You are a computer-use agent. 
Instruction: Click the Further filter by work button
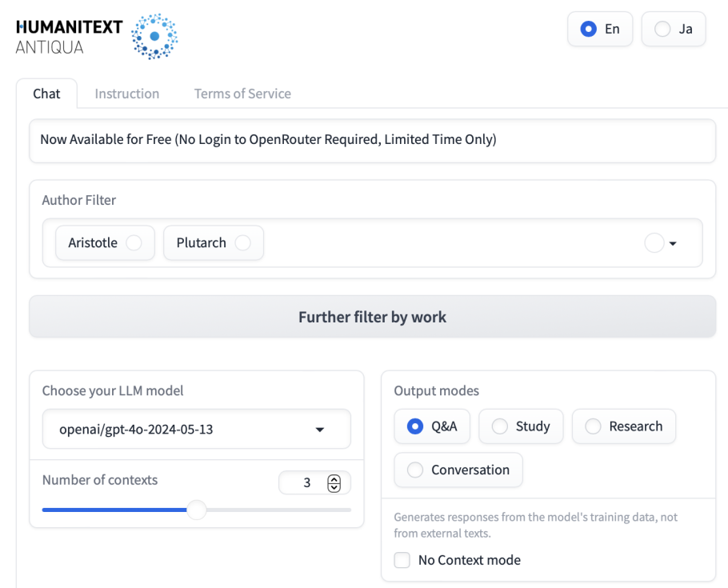(x=372, y=317)
